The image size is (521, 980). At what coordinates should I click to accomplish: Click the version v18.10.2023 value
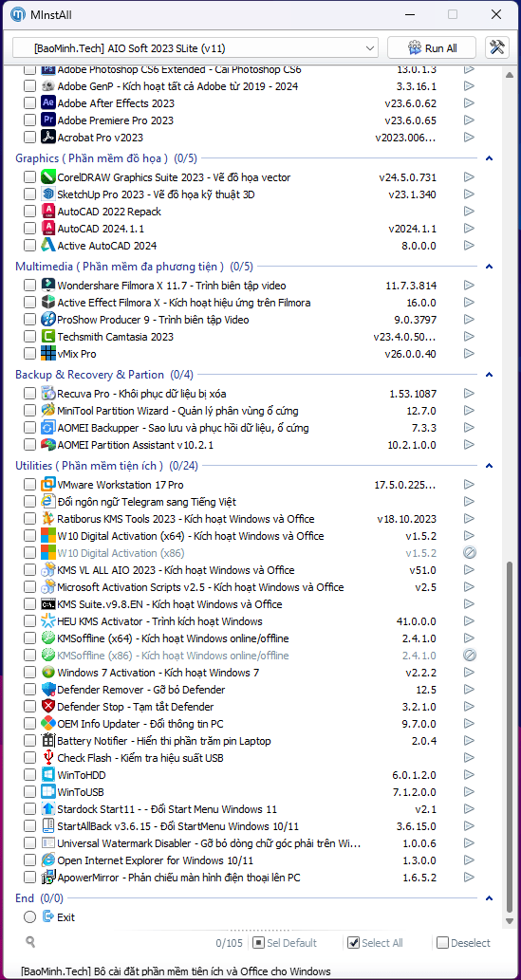406,519
